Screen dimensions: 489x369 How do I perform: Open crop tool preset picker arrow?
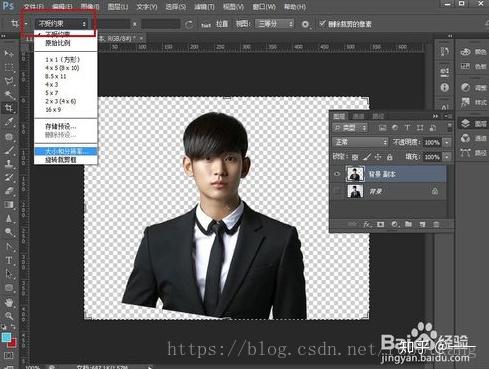pyautogui.click(x=26, y=24)
